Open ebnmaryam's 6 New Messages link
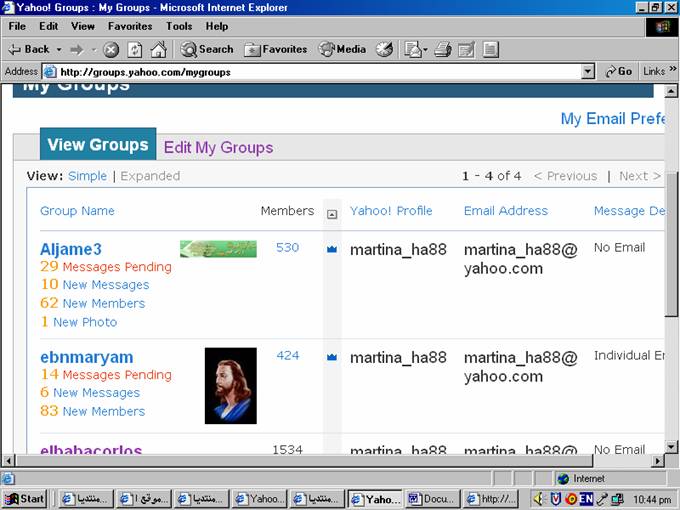The height and width of the screenshot is (510, 680). (x=90, y=392)
